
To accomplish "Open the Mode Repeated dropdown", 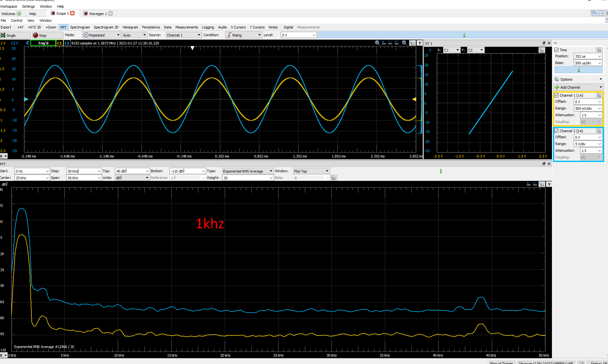I will click(101, 35).
